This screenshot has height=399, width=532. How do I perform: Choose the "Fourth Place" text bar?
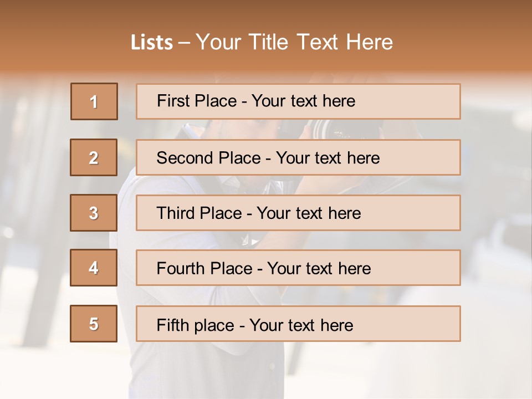tap(298, 268)
